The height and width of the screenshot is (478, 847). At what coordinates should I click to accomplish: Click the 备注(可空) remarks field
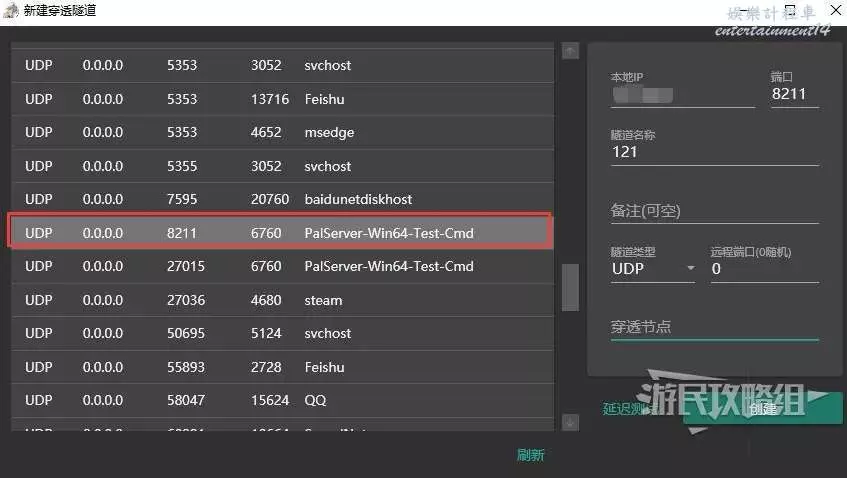point(713,211)
